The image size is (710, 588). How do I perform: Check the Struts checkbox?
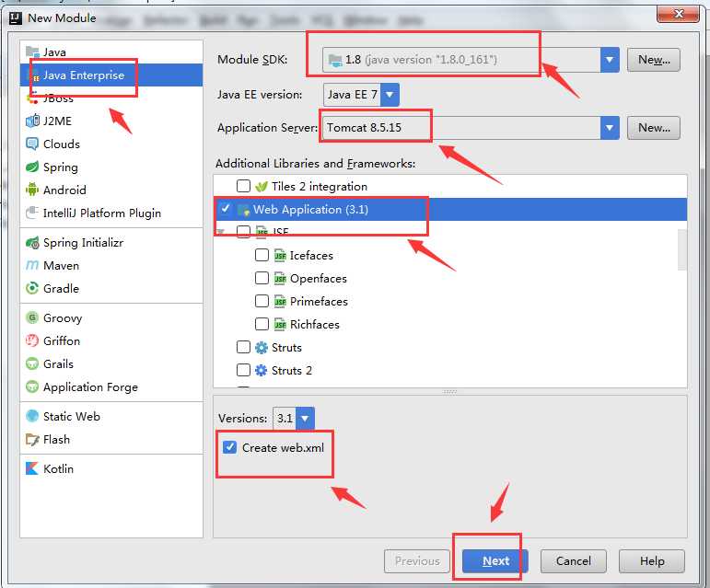[243, 347]
